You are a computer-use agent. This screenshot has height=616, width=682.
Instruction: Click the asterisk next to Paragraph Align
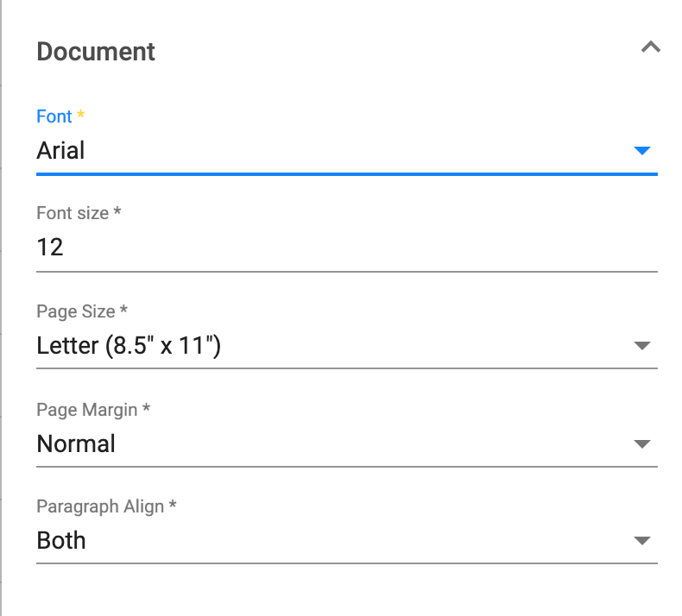pyautogui.click(x=173, y=505)
